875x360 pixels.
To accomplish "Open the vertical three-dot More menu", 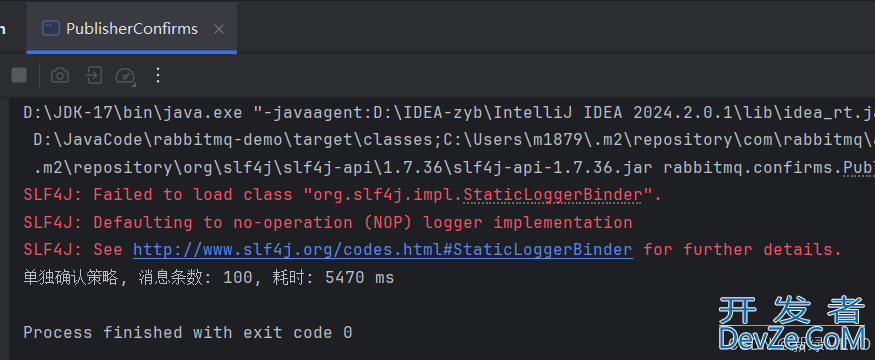I will [x=158, y=75].
